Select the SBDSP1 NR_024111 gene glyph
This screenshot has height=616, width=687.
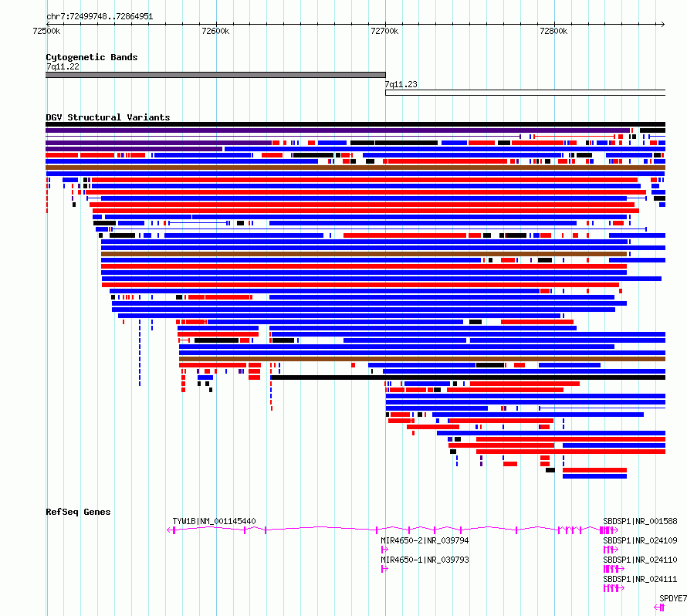point(614,588)
